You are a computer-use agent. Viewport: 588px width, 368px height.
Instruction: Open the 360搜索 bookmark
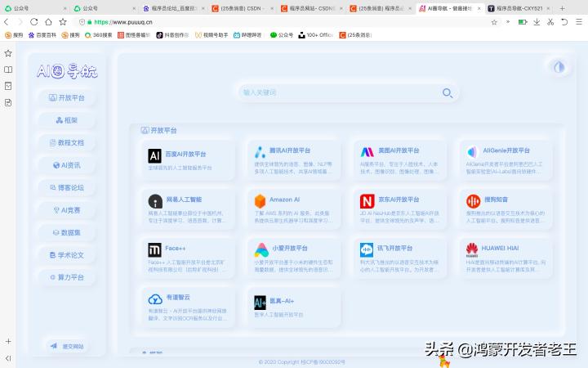(x=98, y=35)
